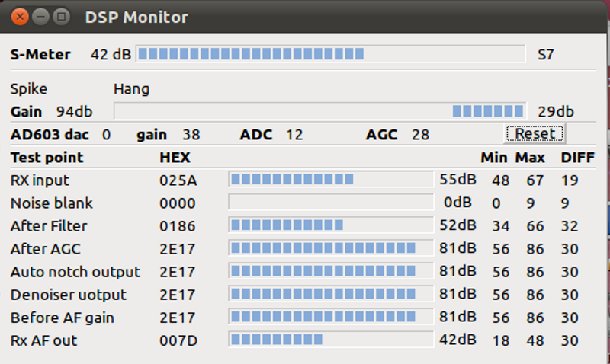The width and height of the screenshot is (610, 364).
Task: Click the Noise blank level bar
Action: pos(331,203)
